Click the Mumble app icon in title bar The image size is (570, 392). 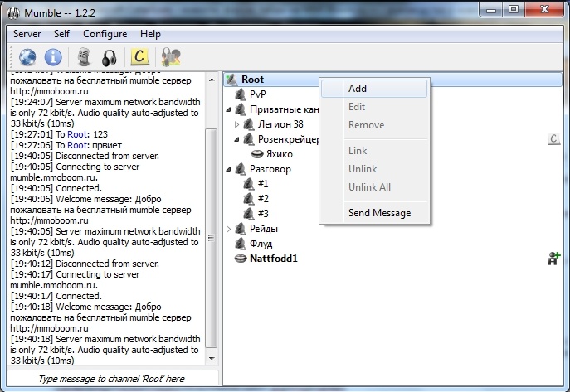pyautogui.click(x=13, y=13)
